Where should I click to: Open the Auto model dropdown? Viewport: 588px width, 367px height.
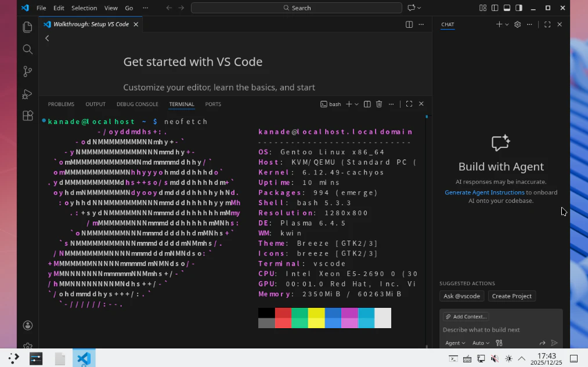[x=481, y=343]
